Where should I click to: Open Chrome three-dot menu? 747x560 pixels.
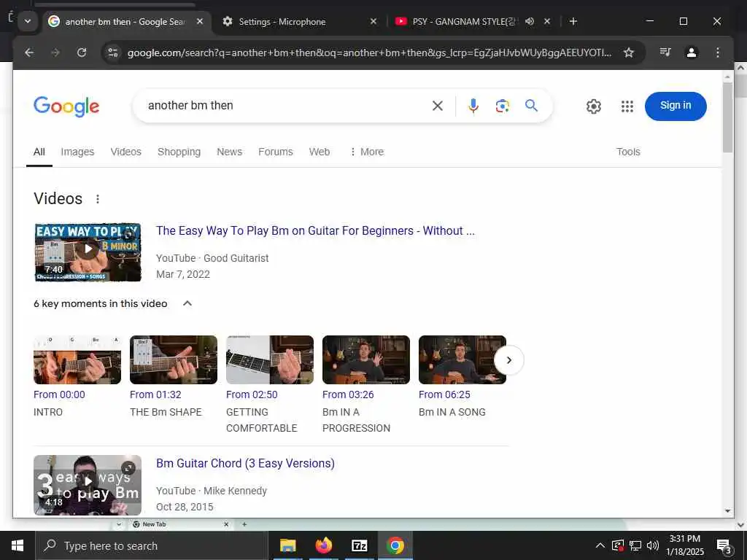click(718, 52)
